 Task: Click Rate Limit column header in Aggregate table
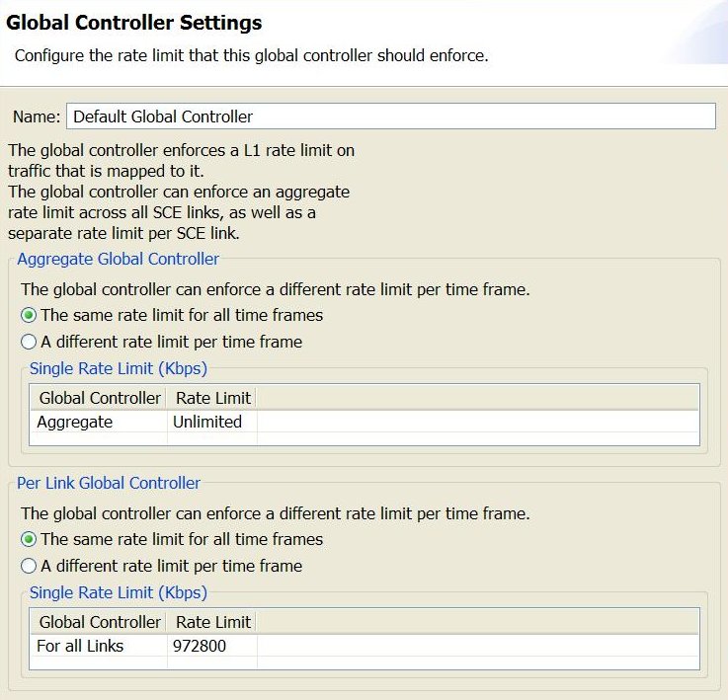click(x=212, y=398)
